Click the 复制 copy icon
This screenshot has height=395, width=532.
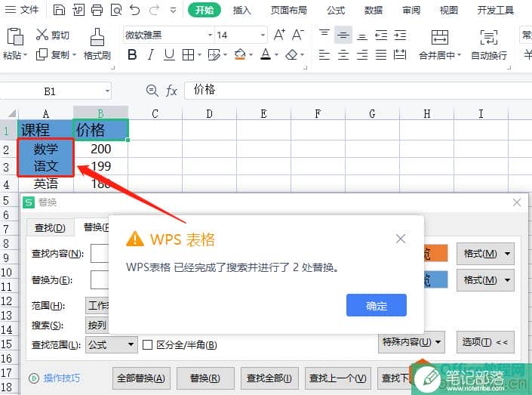pyautogui.click(x=42, y=54)
